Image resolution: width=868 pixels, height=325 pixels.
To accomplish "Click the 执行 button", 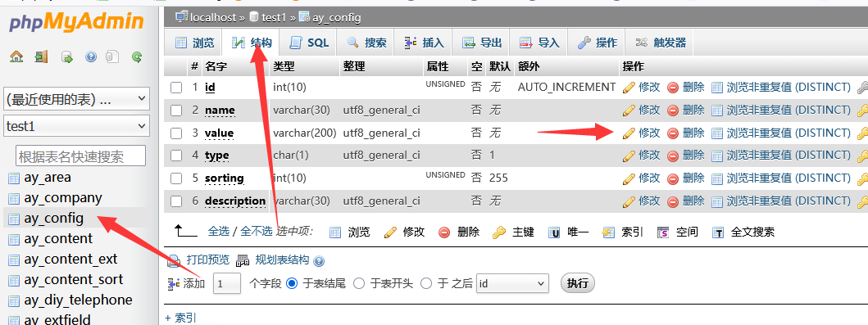I will tap(577, 283).
